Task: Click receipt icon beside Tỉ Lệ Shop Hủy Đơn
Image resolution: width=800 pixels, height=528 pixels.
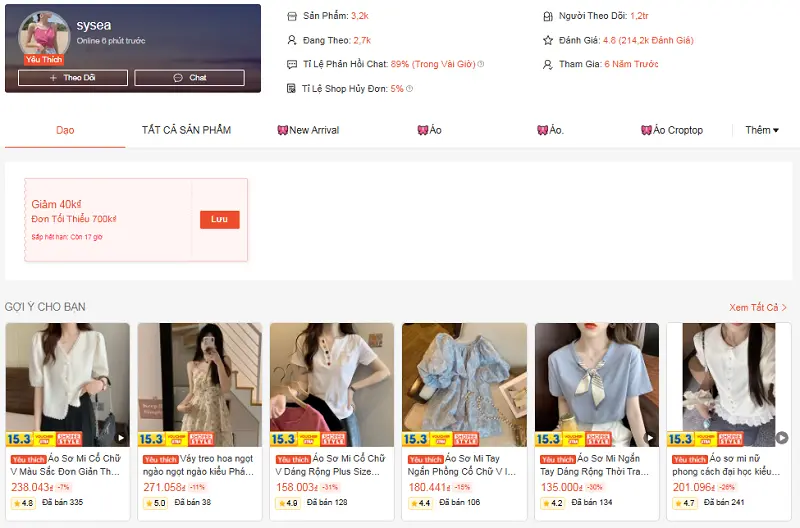Action: [291, 89]
